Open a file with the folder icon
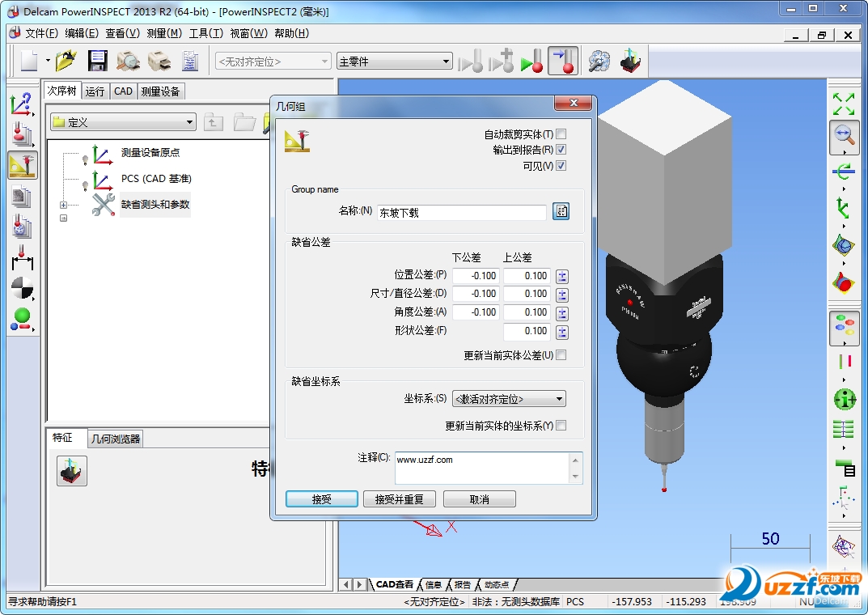The width and height of the screenshot is (868, 615). tap(66, 61)
